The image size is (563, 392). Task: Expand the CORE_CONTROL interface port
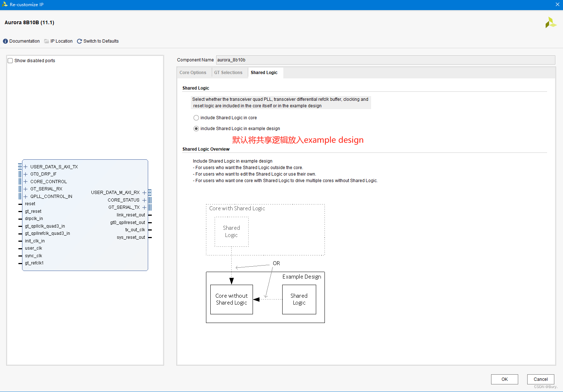[x=26, y=182]
